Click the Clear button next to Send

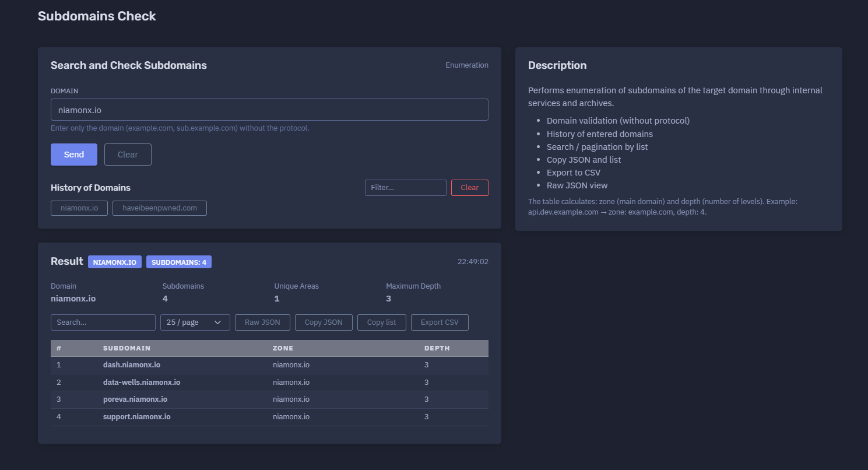(x=128, y=155)
